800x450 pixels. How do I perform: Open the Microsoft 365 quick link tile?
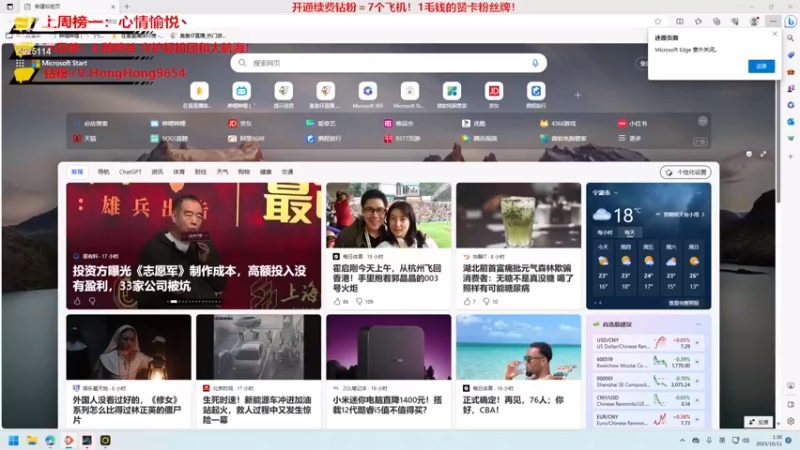click(x=367, y=95)
